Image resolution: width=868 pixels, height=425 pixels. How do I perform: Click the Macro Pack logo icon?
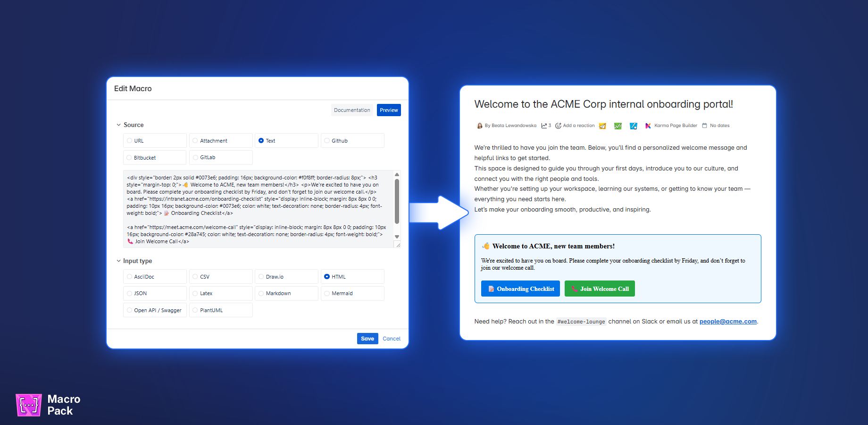(29, 405)
